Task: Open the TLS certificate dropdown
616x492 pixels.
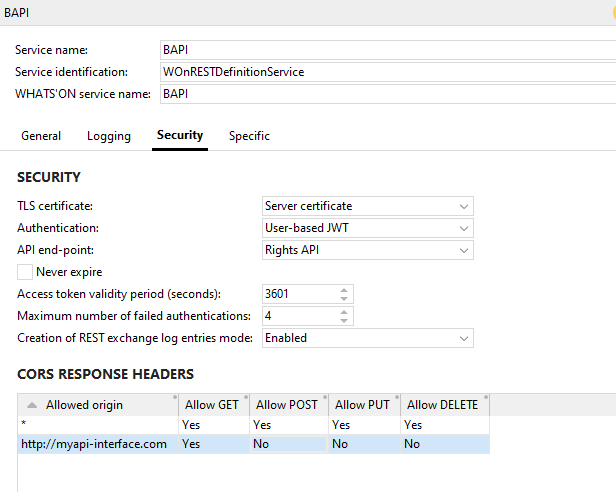Action: [367, 206]
